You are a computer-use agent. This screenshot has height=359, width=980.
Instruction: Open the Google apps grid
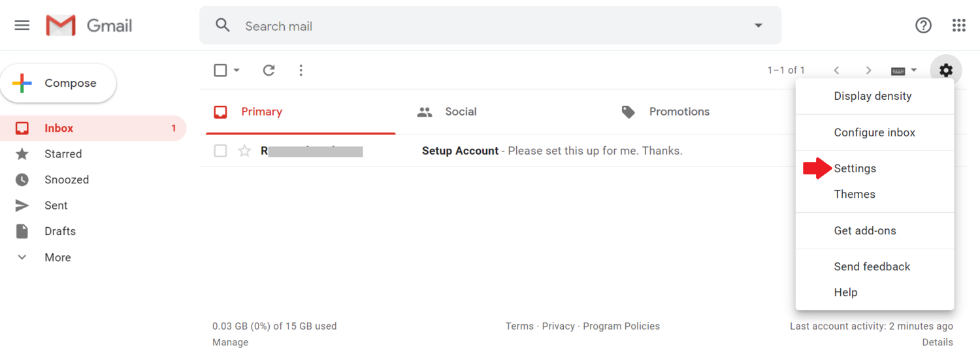click(x=958, y=25)
